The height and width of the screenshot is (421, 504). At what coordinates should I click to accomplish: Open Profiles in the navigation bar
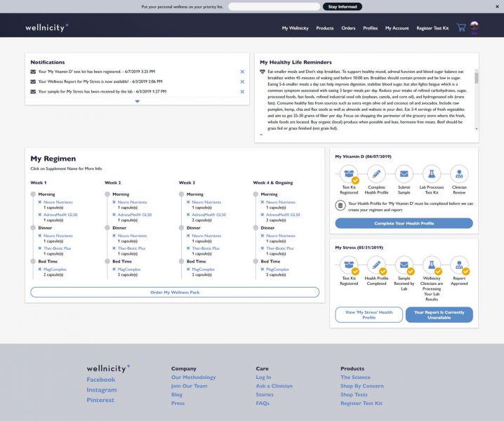tap(371, 28)
